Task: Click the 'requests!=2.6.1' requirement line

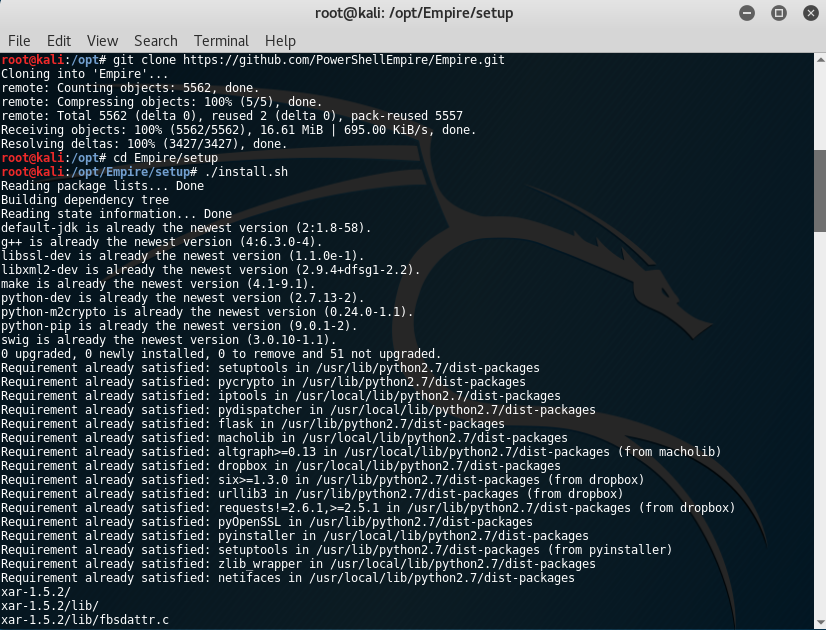Action: [x=368, y=508]
